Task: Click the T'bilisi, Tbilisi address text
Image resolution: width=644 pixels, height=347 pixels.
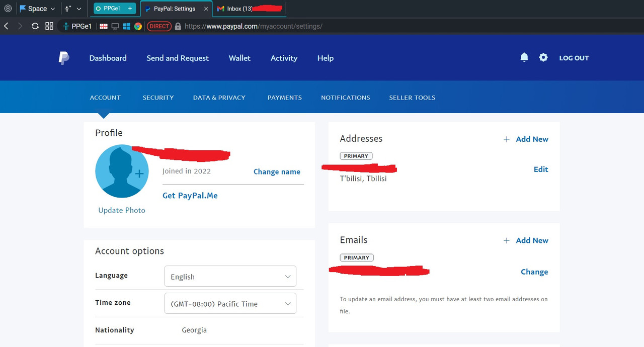Action: click(x=363, y=179)
